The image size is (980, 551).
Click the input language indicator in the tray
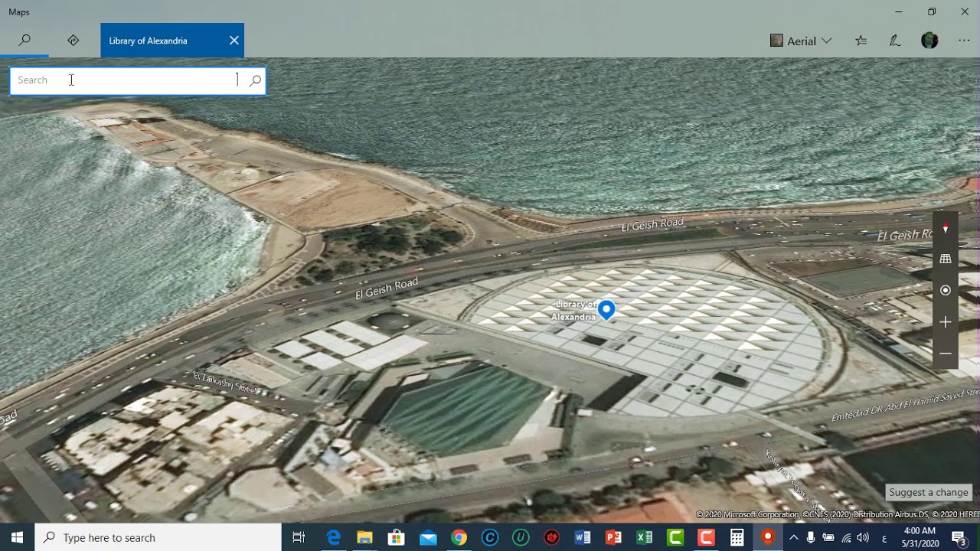(x=884, y=537)
